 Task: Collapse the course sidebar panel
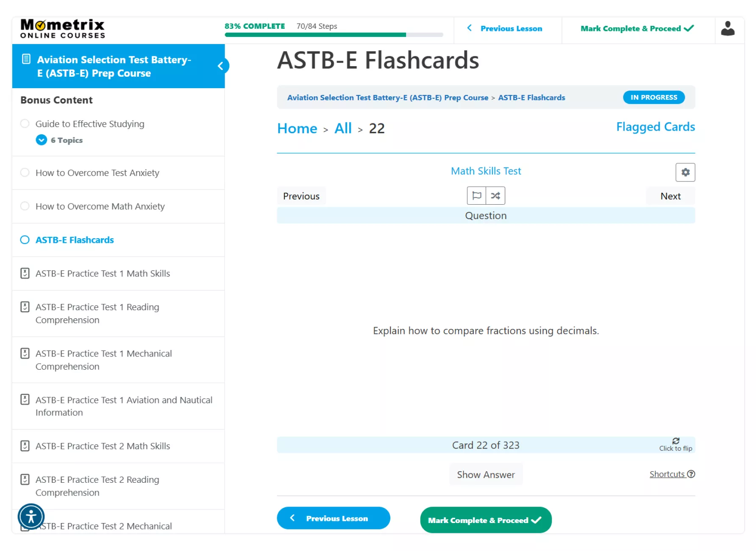220,66
